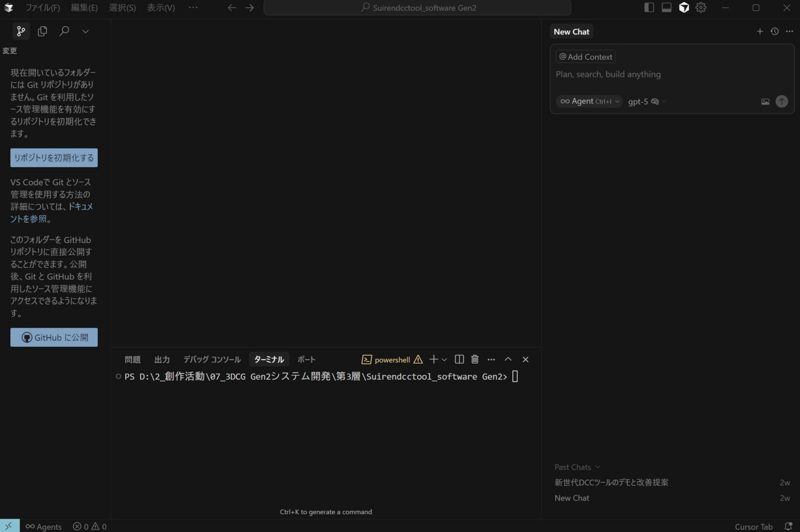Expand more sidebar views chevron
Screen dimensions: 800x532
point(86,32)
